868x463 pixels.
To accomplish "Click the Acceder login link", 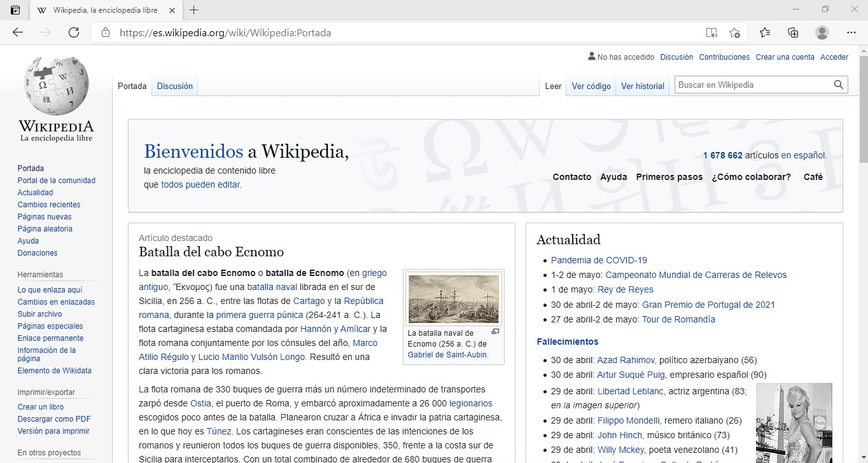I will click(x=834, y=57).
